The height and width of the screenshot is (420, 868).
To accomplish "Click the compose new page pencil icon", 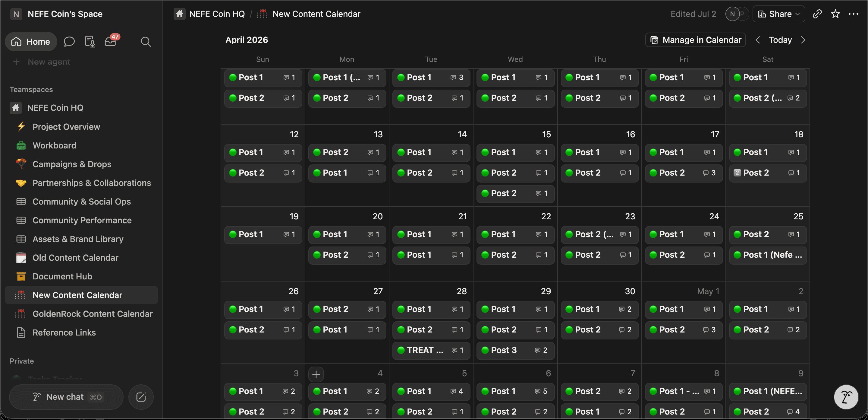I will [141, 397].
